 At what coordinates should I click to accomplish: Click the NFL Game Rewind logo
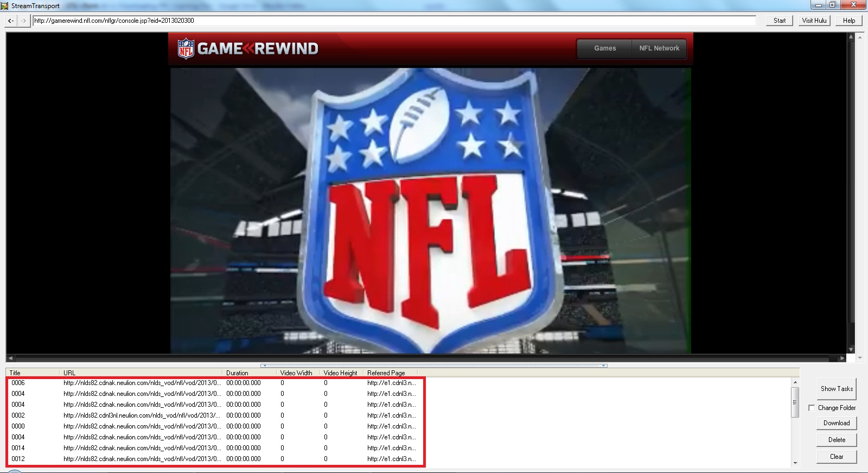pos(248,49)
